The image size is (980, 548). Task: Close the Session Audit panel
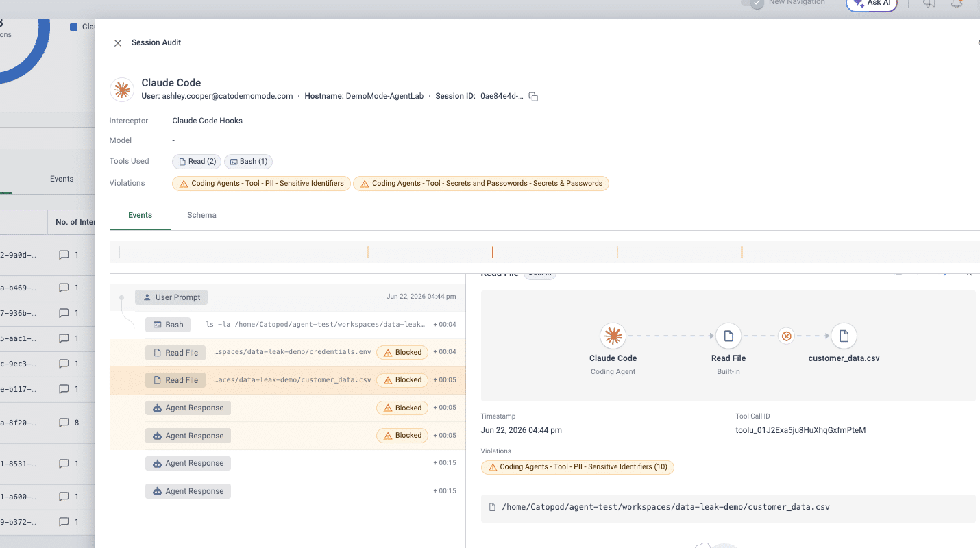click(118, 42)
